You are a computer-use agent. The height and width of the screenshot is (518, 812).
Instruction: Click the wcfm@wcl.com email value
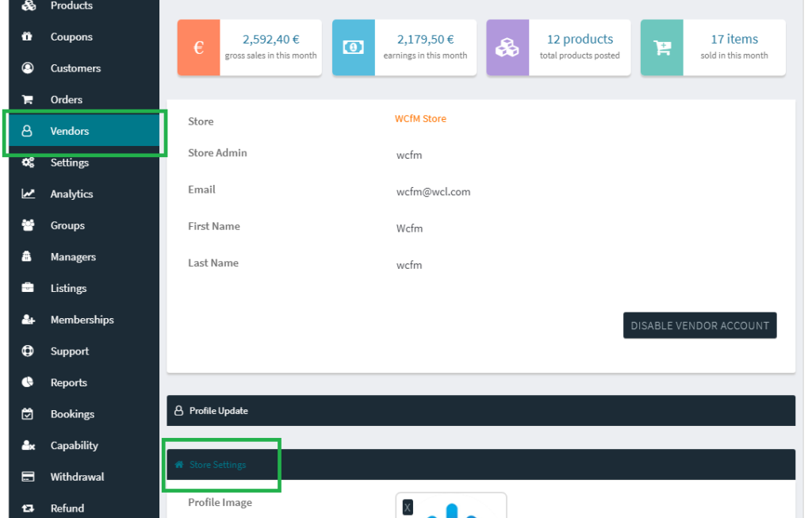tap(434, 192)
